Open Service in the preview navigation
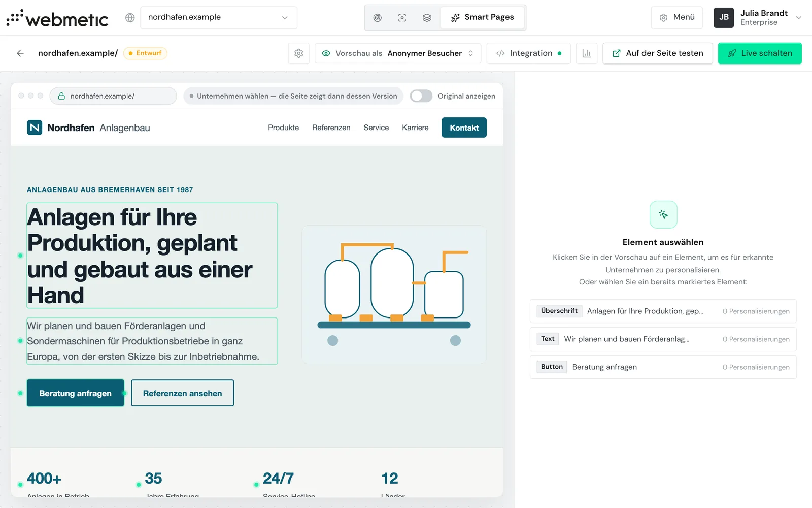Viewport: 812px width, 508px height. point(376,128)
